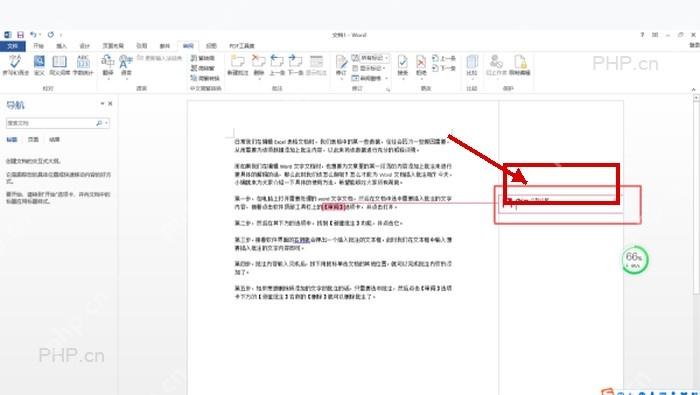The width and height of the screenshot is (700, 395).
Task: Click the 登录 sign-in link
Action: click(695, 46)
